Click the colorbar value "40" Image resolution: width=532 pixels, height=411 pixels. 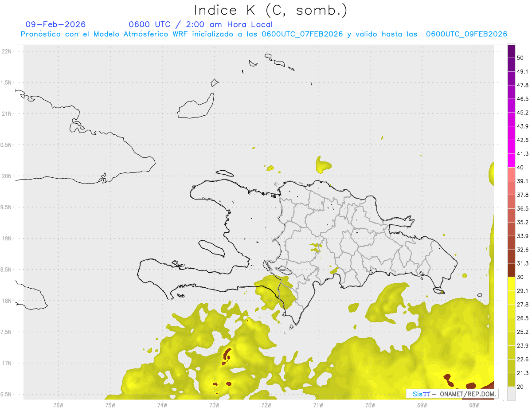click(x=520, y=168)
